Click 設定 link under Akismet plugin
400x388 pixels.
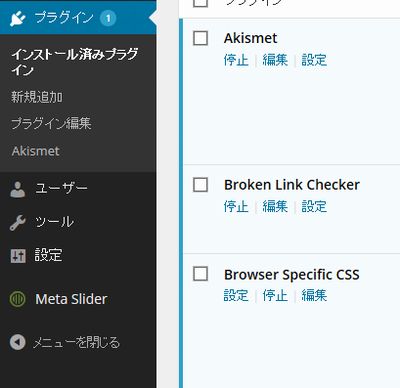[314, 60]
